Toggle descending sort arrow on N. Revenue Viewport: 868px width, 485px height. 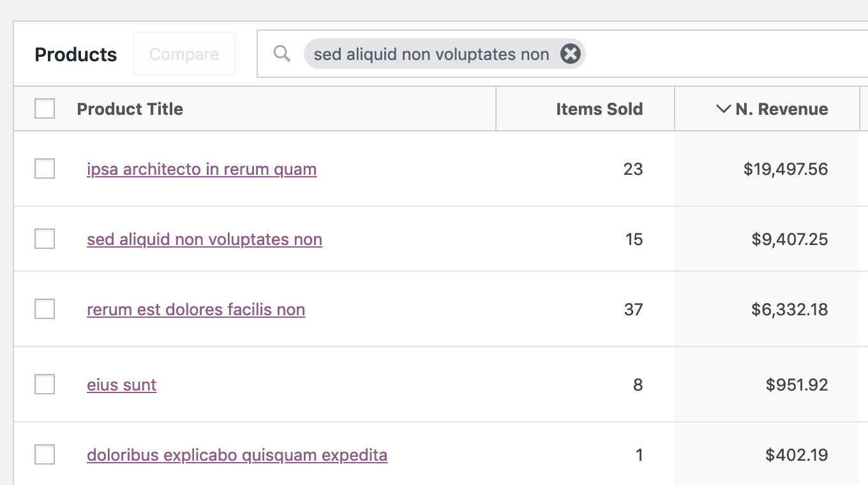click(x=723, y=109)
